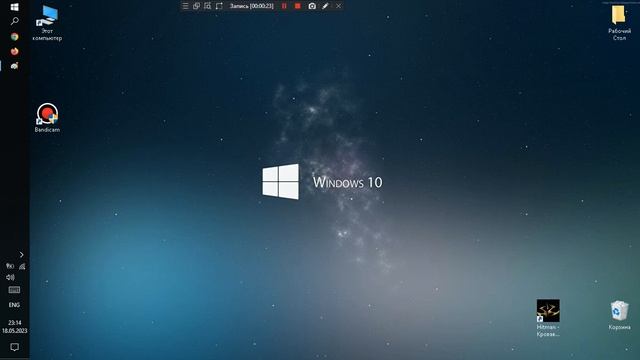Pause the recording with the red pause button
The width and height of the screenshot is (640, 360).
(x=284, y=6)
